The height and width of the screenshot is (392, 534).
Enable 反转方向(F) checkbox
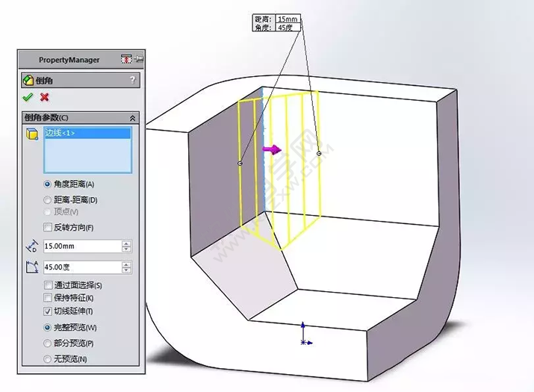click(x=48, y=227)
